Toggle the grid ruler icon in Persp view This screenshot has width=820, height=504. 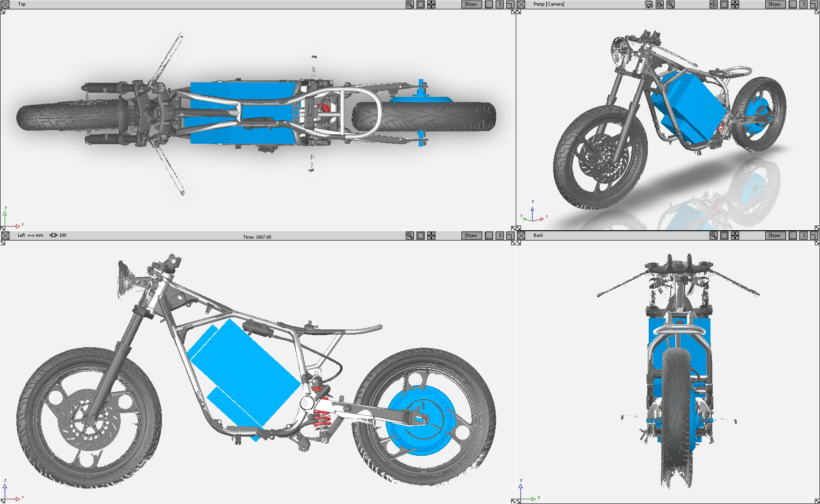pos(792,4)
